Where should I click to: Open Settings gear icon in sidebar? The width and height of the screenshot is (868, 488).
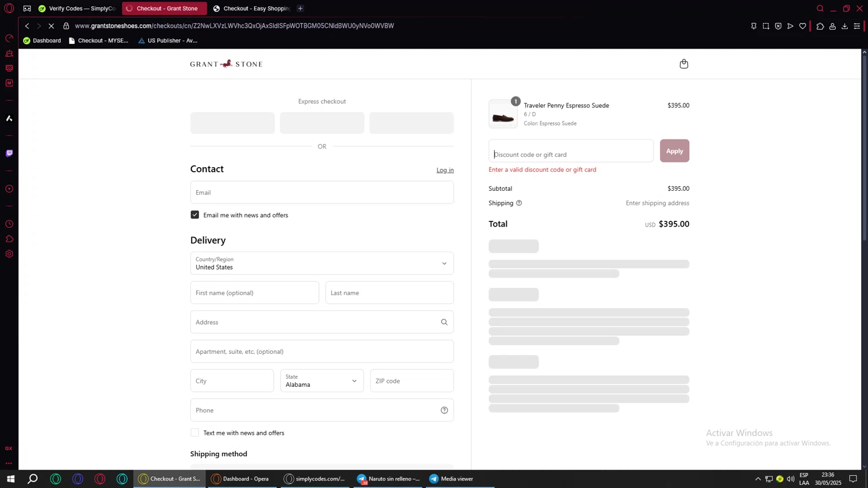[x=9, y=254]
